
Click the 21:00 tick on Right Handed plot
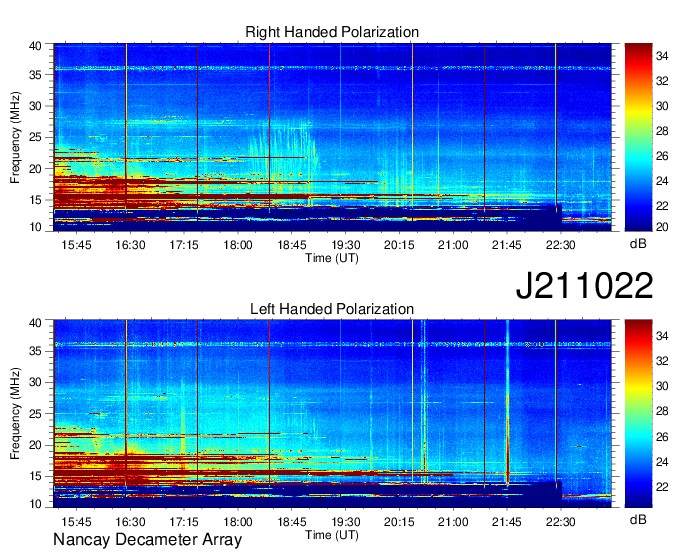[x=453, y=245]
